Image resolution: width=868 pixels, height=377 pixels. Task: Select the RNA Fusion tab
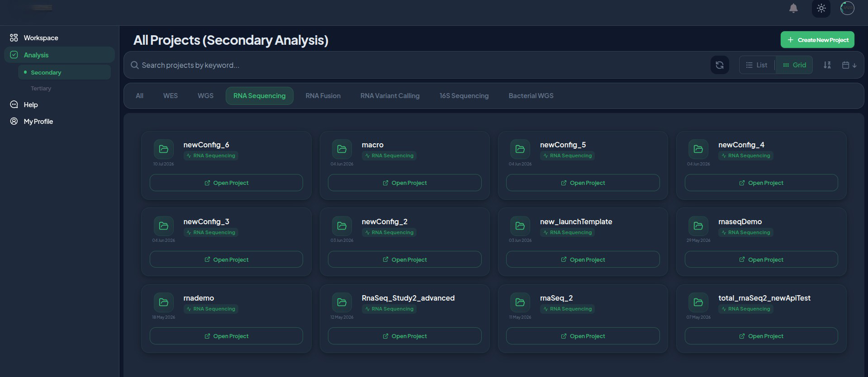pos(323,96)
